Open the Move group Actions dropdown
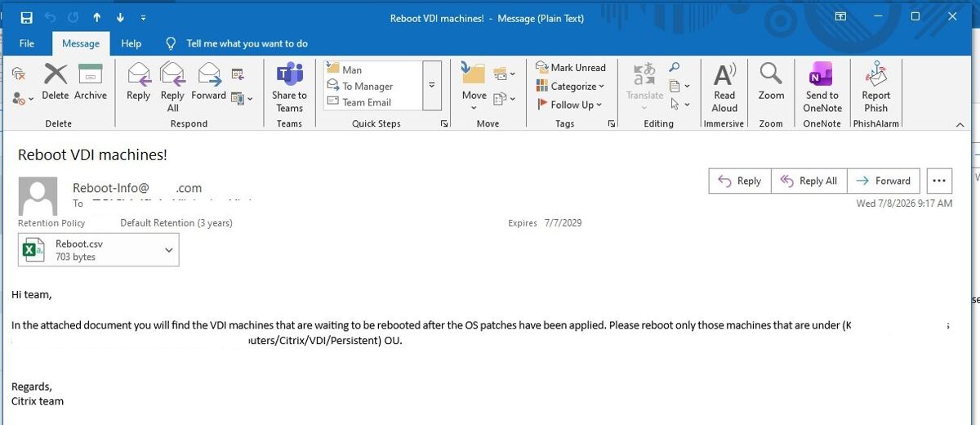The image size is (980, 425). (x=505, y=99)
